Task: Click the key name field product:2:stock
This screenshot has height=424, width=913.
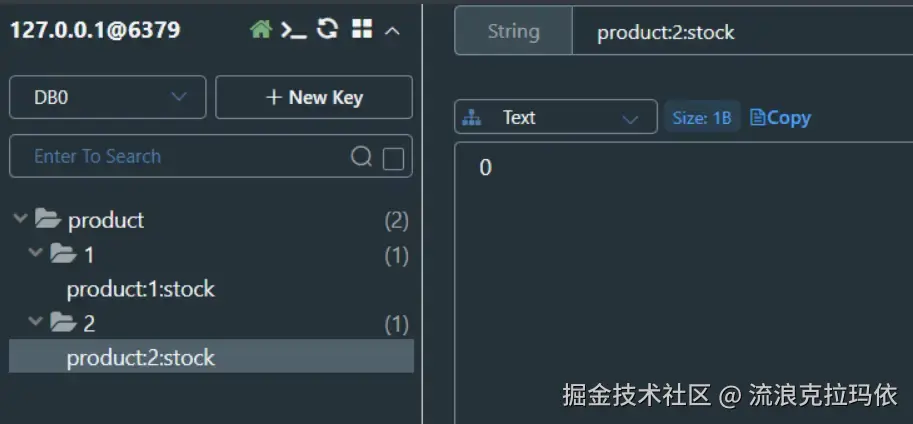Action: click(x=740, y=32)
